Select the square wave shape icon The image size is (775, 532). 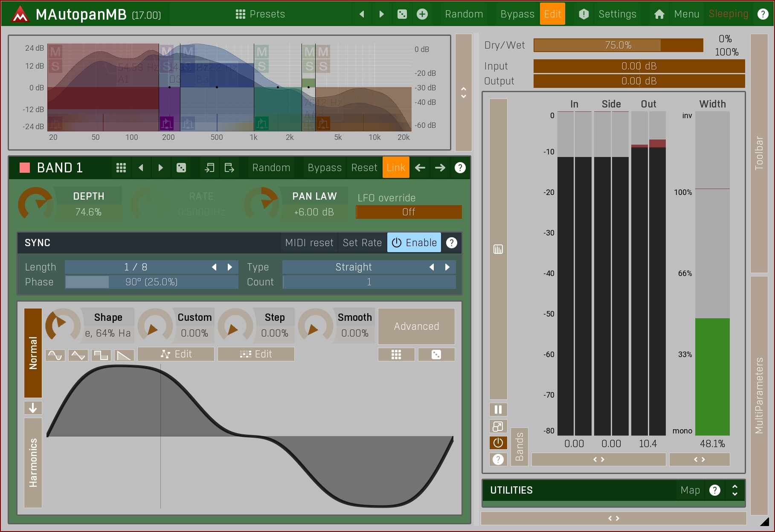click(101, 355)
